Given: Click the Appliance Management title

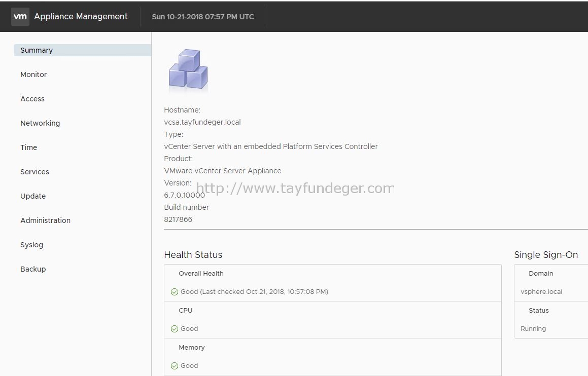Looking at the screenshot, I should [x=81, y=17].
